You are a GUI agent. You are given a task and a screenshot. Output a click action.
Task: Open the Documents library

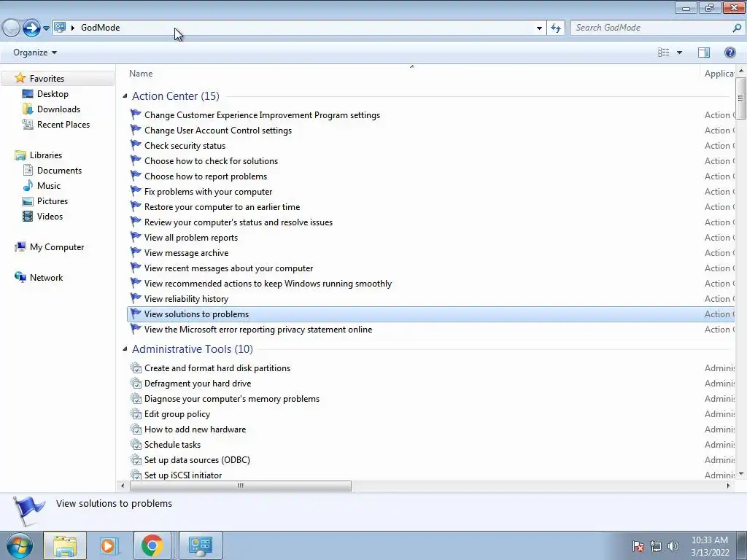[59, 171]
